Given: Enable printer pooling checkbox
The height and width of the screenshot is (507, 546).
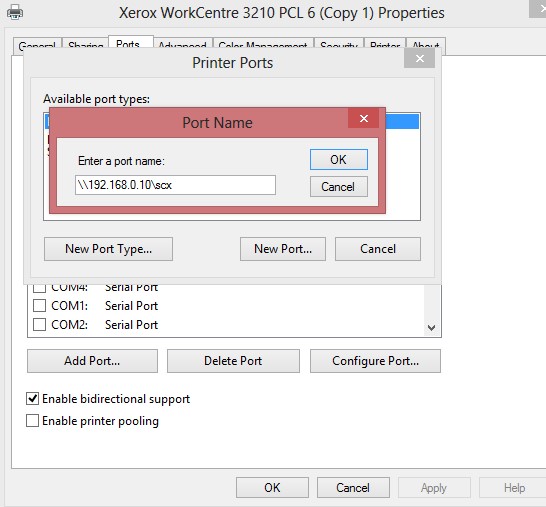Looking at the screenshot, I should pyautogui.click(x=32, y=421).
